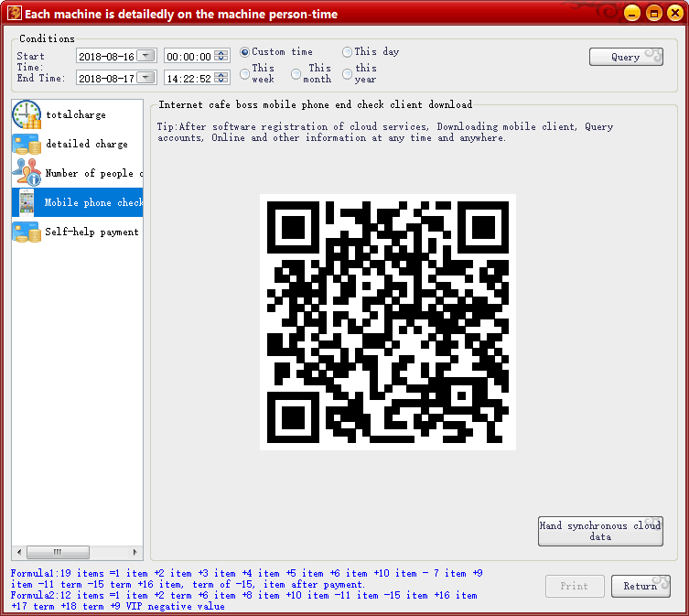This screenshot has width=689, height=616.
Task: Minimize the window
Action: (632, 13)
